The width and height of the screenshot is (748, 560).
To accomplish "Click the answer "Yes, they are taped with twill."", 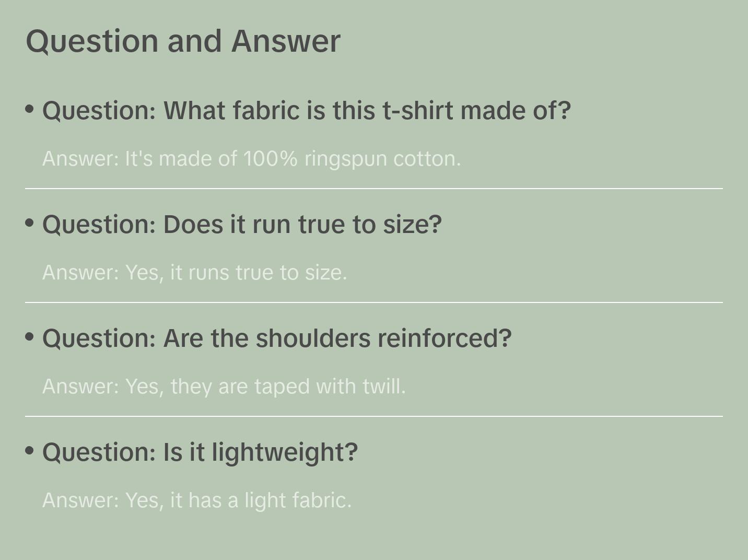I will pos(224,387).
